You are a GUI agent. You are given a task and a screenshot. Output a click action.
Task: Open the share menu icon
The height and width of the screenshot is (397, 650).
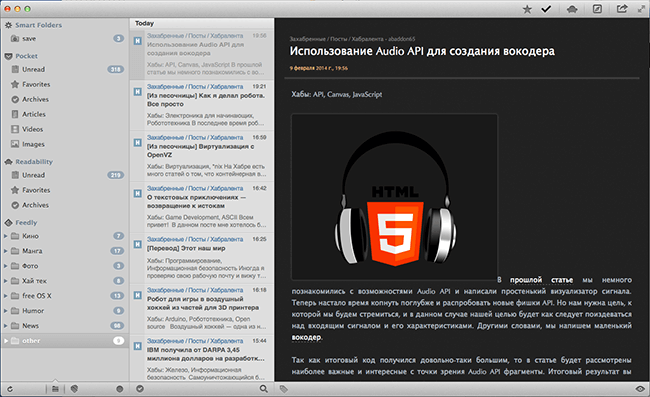622,9
